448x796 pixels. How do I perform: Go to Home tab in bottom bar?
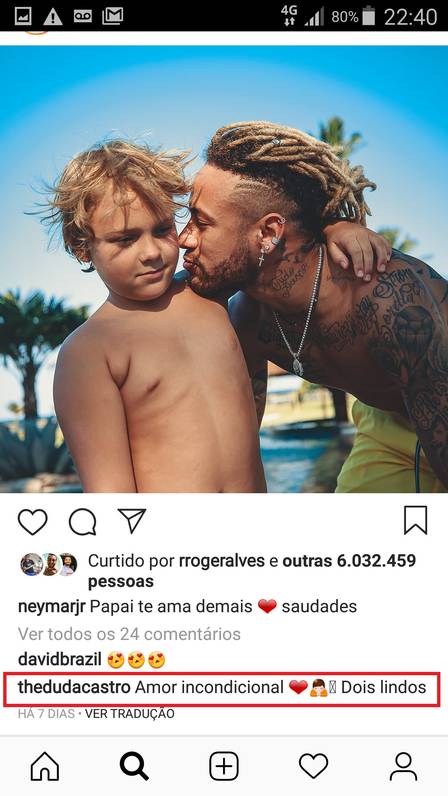45,766
